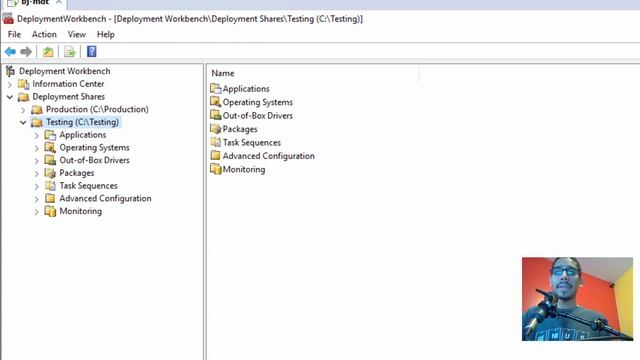Screen dimensions: 640x360
Task: Open the Help toolbar icon
Action: (x=91, y=52)
